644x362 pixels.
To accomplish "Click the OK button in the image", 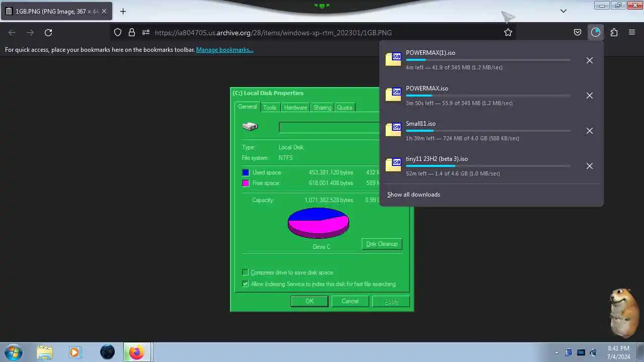I will (x=309, y=301).
